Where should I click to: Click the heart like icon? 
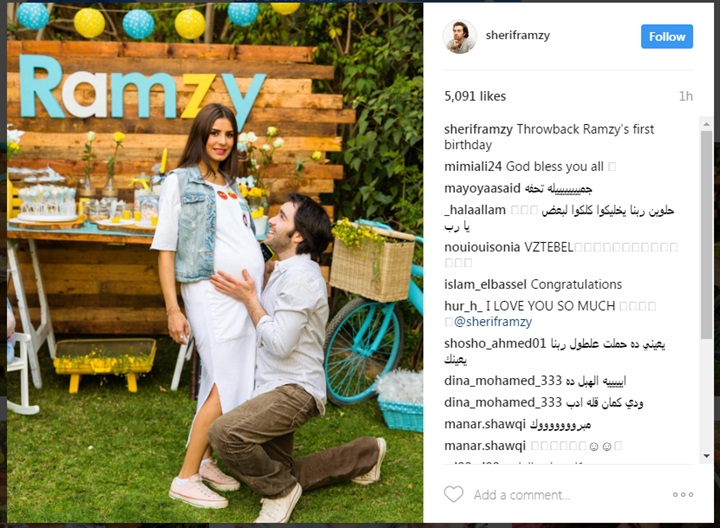(x=454, y=494)
